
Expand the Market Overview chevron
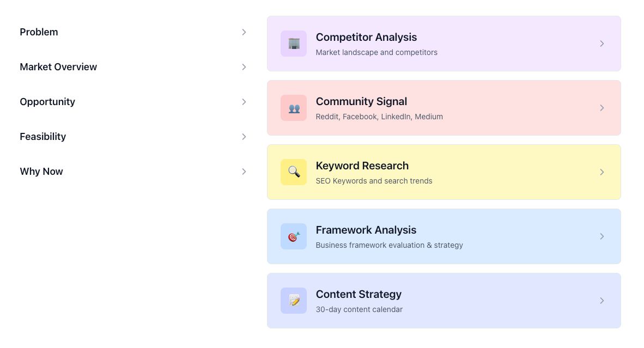pyautogui.click(x=244, y=67)
